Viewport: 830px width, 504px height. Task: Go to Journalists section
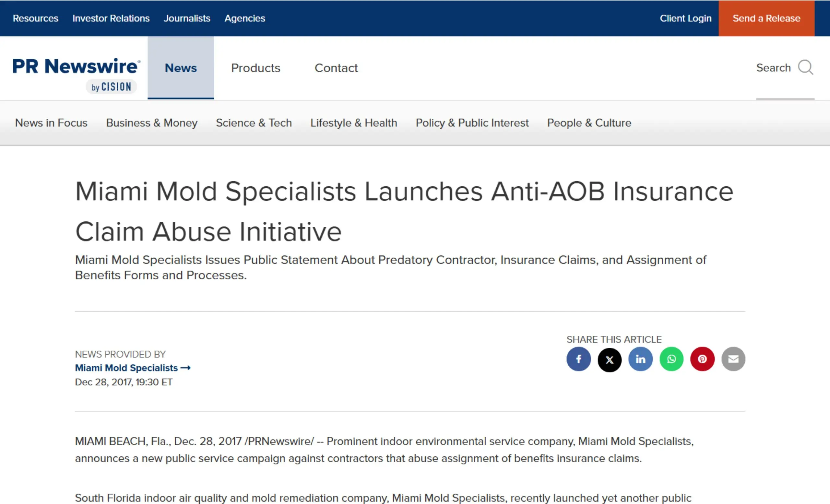click(187, 18)
